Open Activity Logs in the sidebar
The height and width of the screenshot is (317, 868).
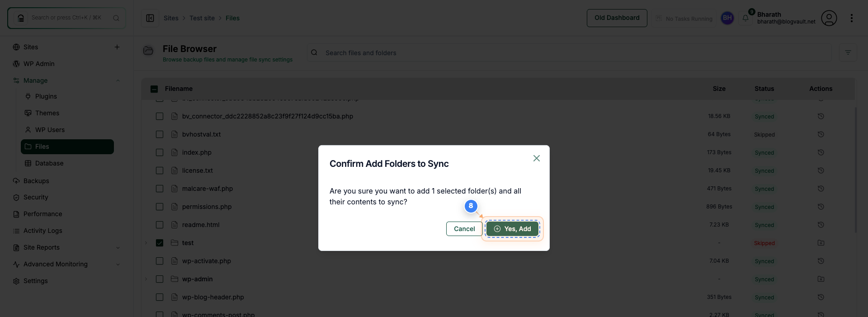pyautogui.click(x=42, y=231)
